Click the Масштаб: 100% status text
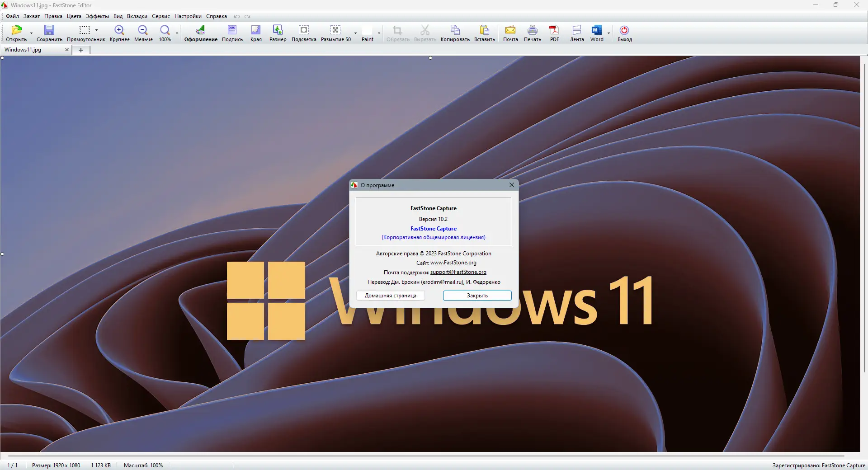Image resolution: width=868 pixels, height=470 pixels. 143,465
